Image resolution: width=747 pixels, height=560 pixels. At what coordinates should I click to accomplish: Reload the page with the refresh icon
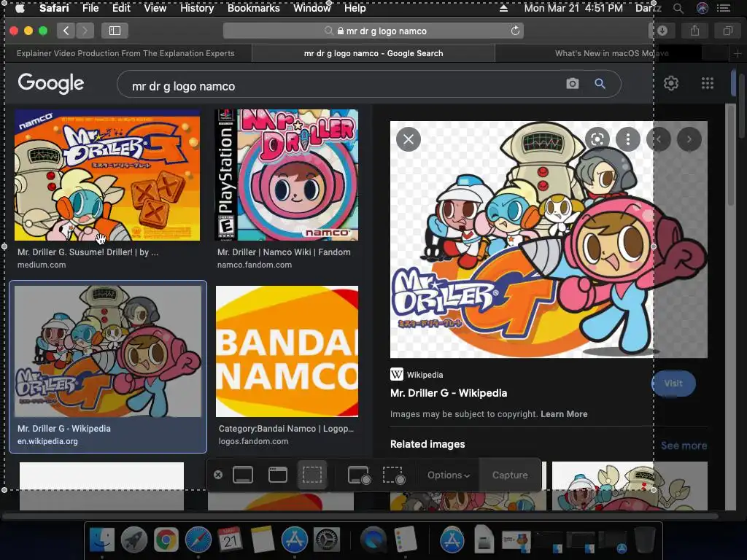point(515,31)
